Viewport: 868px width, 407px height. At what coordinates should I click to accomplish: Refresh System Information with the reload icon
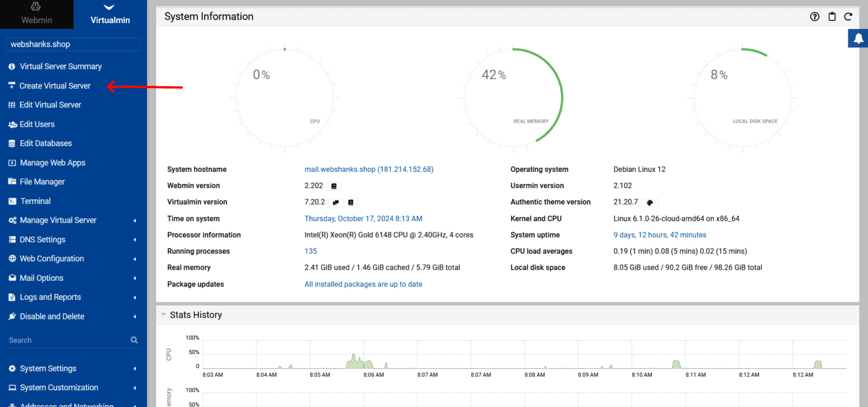[848, 16]
